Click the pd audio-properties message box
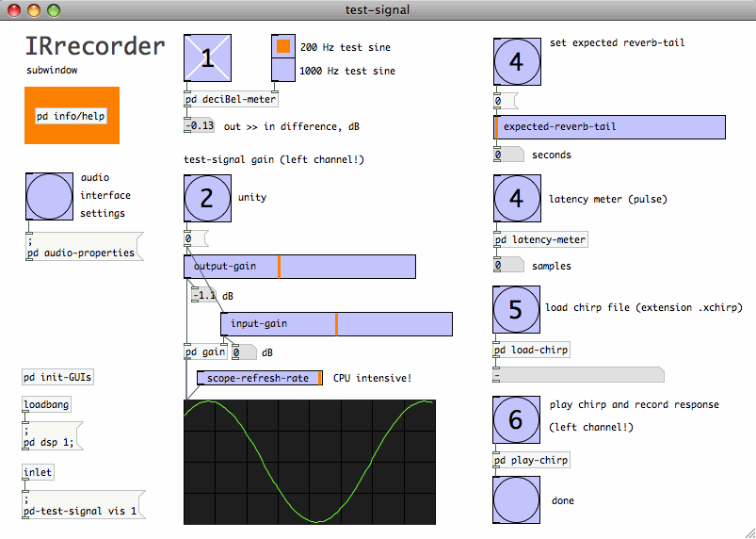Screen dimensions: 756x539 80,248
